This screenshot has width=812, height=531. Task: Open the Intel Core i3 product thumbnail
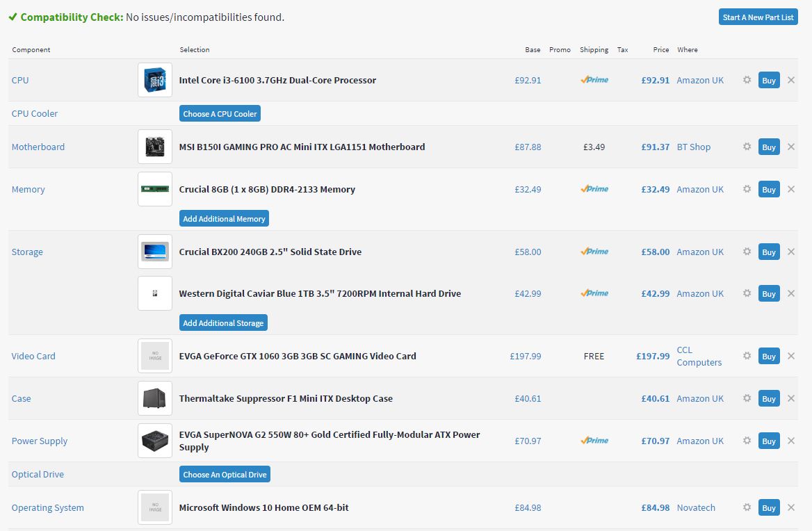155,80
